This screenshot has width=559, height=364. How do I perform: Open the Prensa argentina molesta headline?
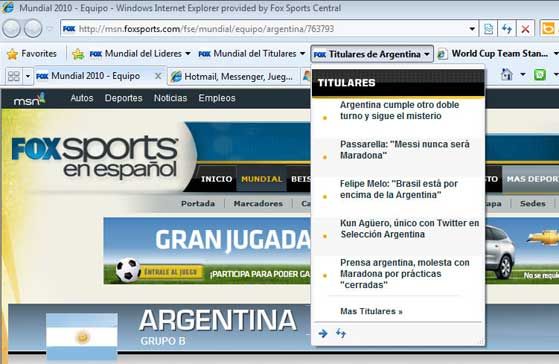[405, 273]
